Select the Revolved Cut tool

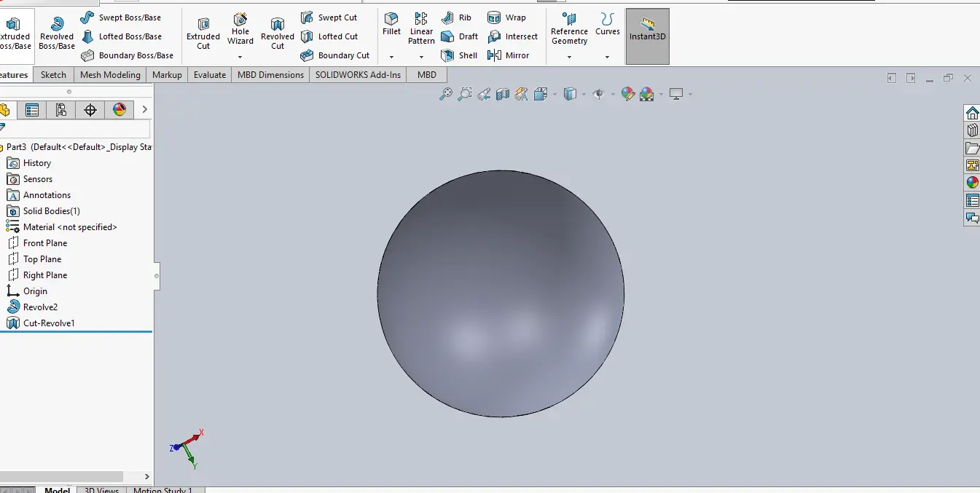coord(278,33)
